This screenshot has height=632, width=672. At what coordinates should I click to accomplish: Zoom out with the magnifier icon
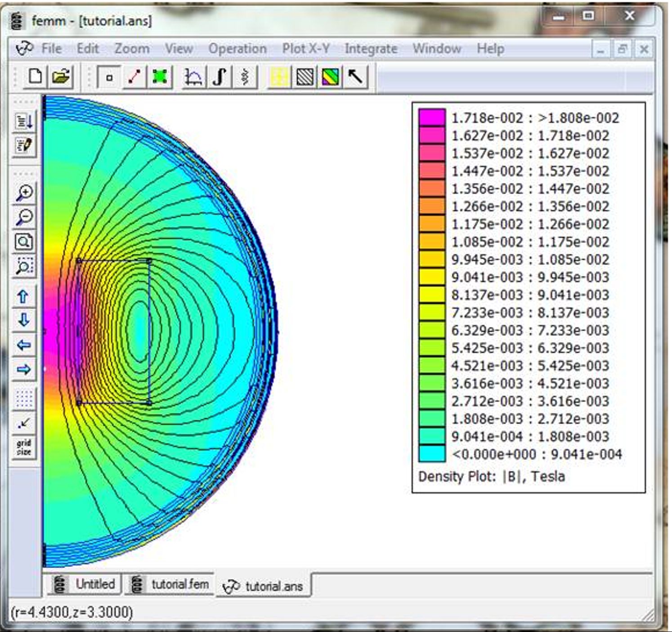pos(24,217)
